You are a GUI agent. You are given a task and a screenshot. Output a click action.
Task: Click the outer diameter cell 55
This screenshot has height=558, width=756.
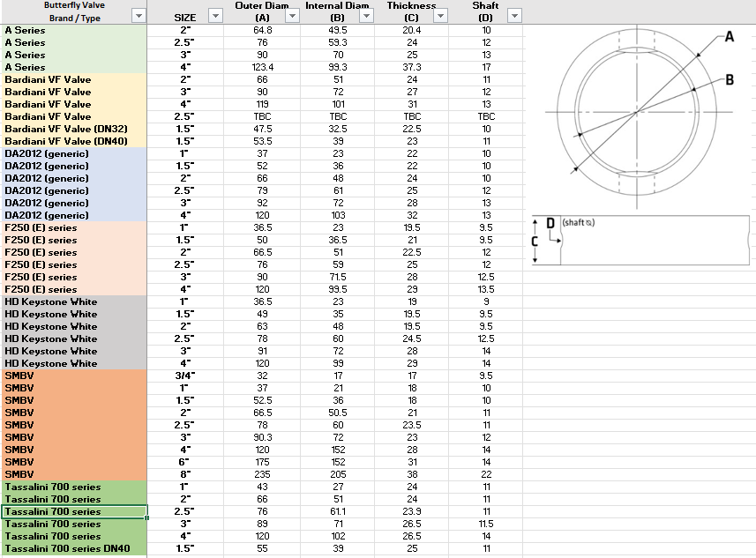click(x=262, y=548)
